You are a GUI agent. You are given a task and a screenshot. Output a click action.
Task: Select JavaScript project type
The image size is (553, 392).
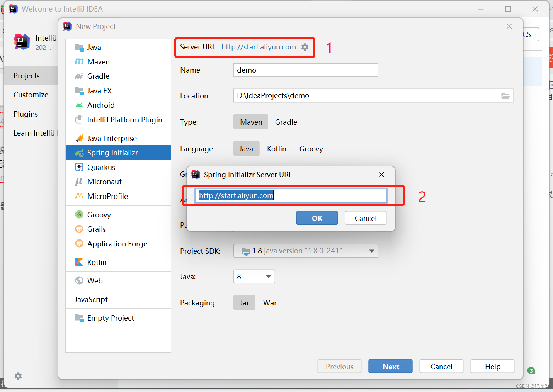[x=118, y=299]
